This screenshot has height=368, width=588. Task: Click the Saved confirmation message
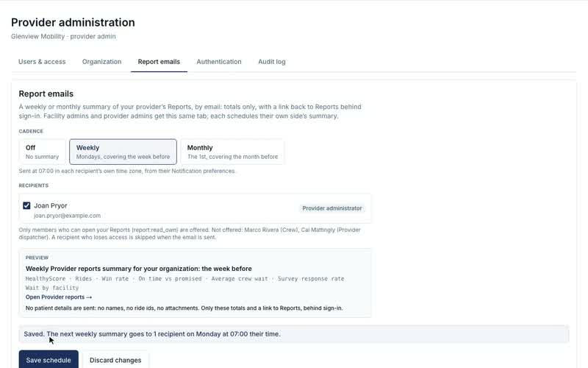pyautogui.click(x=152, y=334)
